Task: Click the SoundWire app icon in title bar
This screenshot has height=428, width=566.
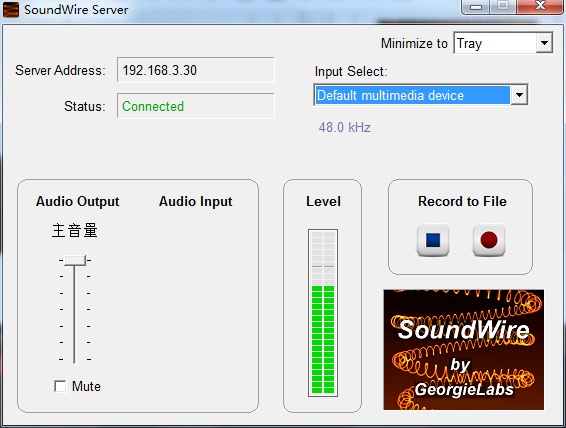Action: pyautogui.click(x=11, y=9)
